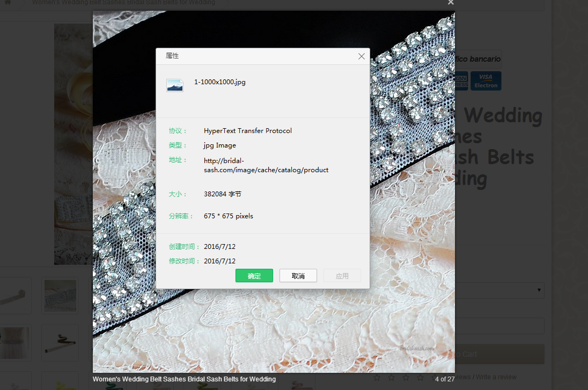This screenshot has width=588, height=390.
Task: Cancel the dialog with 取消
Action: point(298,276)
